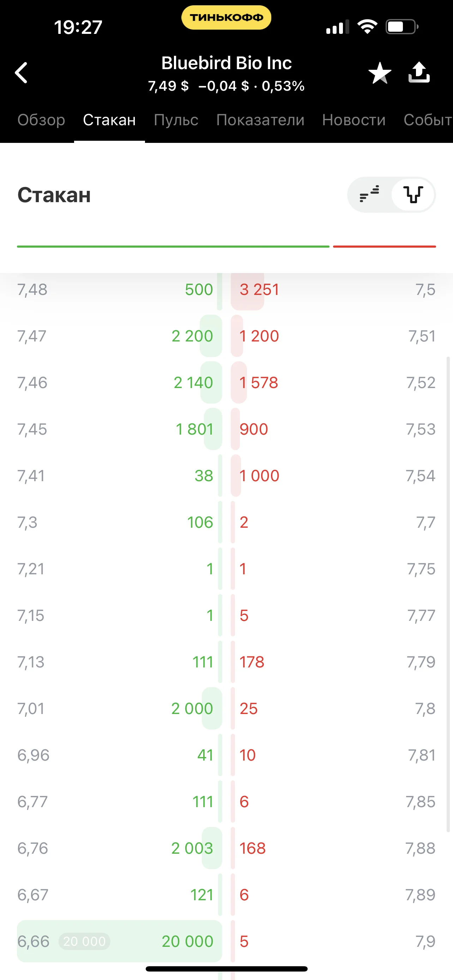
Task: Click the vertical scrollbar on the right
Action: [x=448, y=594]
